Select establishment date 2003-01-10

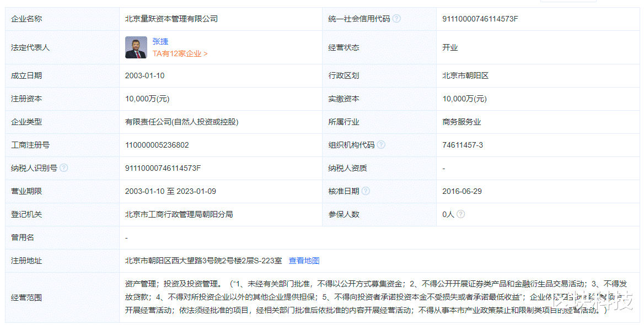(144, 75)
